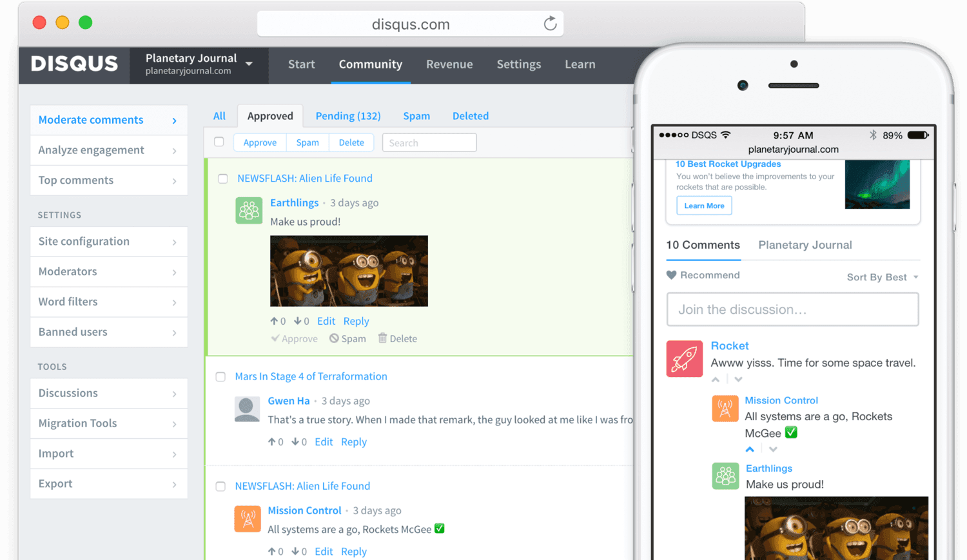The height and width of the screenshot is (560, 967).
Task: Expand the Word filters section
Action: [x=108, y=302]
